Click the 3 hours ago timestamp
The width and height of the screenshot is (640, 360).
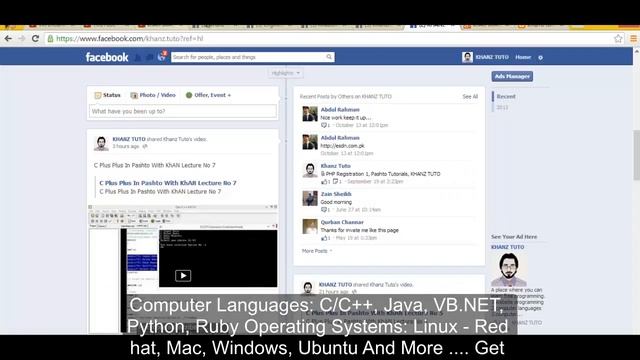(126, 147)
